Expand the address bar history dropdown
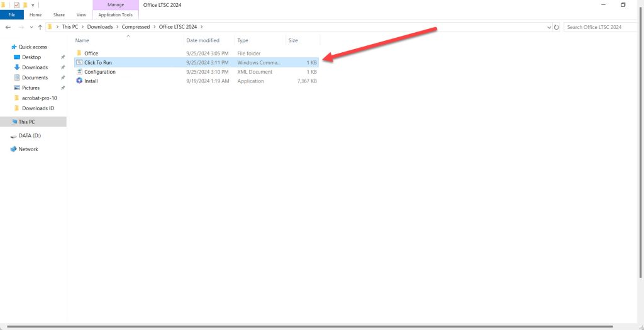 [x=548, y=27]
